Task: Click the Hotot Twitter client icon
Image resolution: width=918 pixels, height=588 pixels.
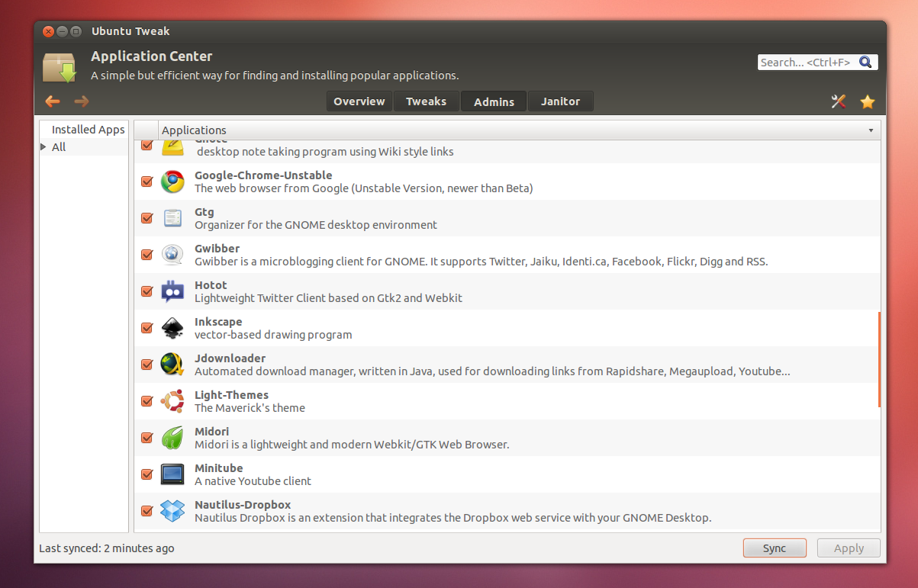Action: click(172, 291)
